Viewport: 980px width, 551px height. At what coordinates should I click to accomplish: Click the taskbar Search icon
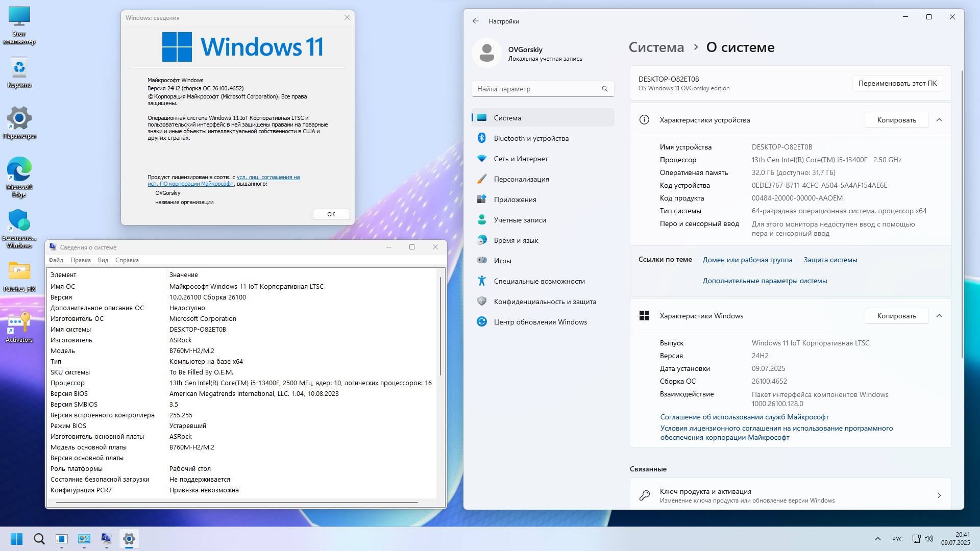(39, 539)
